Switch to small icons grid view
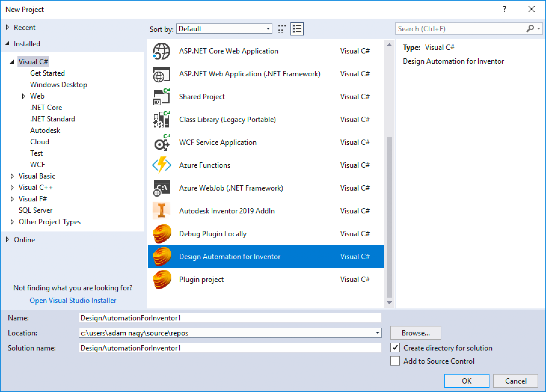Viewport: 546px width, 392px height. coord(282,29)
